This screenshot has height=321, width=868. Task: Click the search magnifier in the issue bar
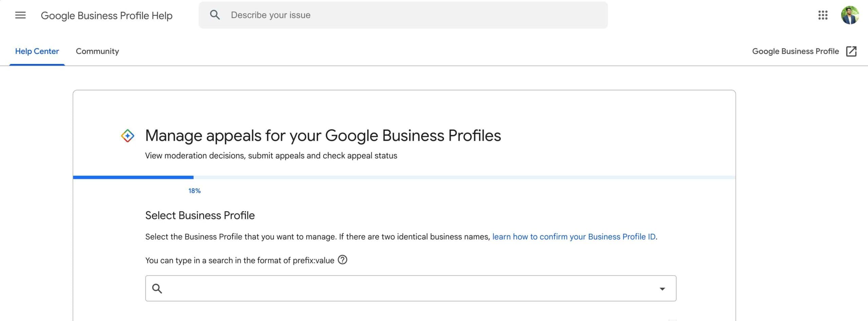[215, 15]
